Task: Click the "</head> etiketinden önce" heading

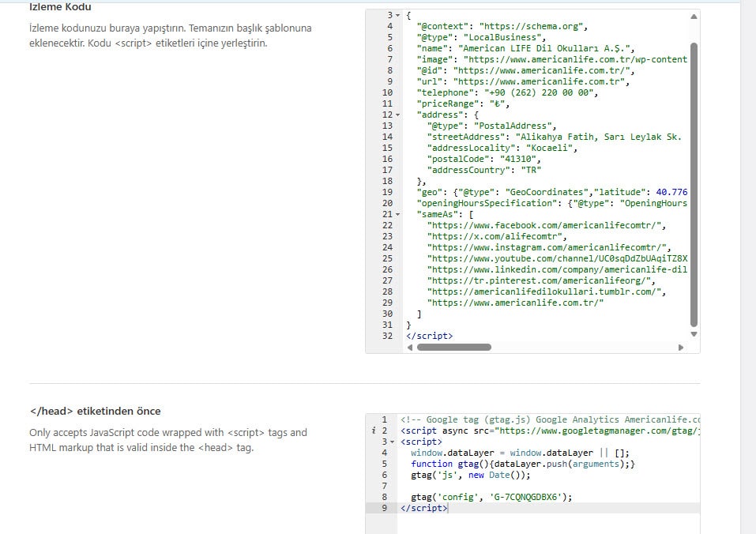Action: tap(95, 411)
